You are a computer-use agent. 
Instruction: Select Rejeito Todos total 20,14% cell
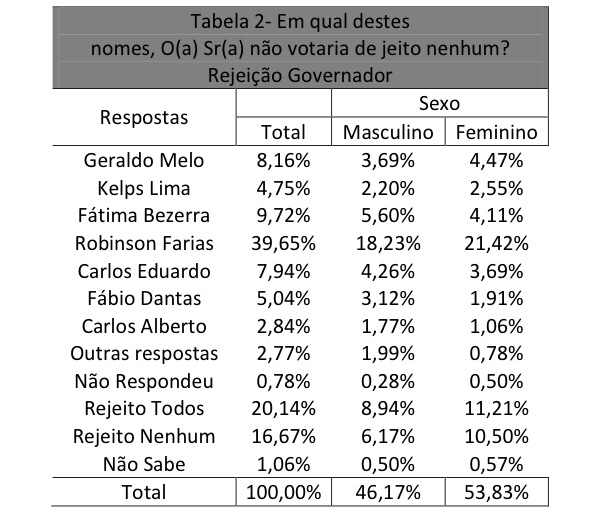click(x=283, y=409)
